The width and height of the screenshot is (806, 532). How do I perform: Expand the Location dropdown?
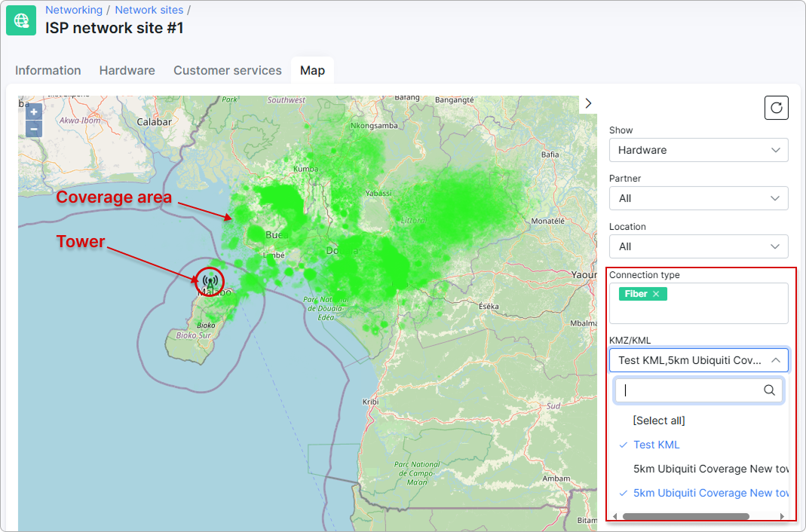[699, 246]
